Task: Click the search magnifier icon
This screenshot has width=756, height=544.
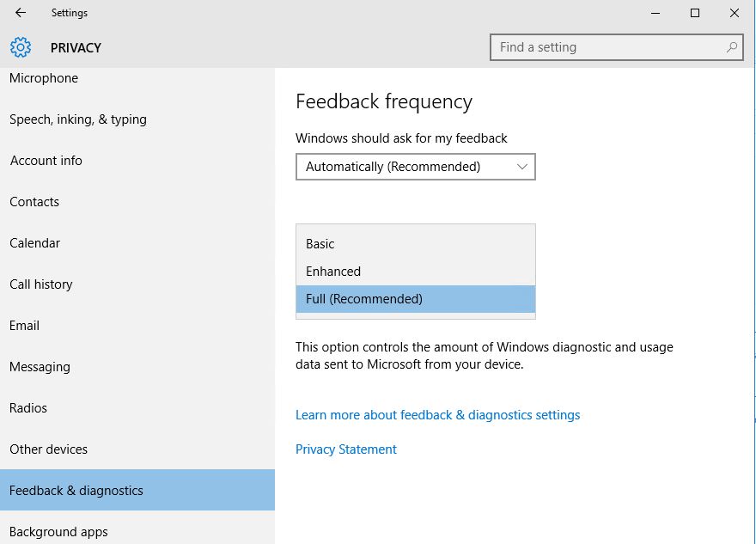Action: 731,47
